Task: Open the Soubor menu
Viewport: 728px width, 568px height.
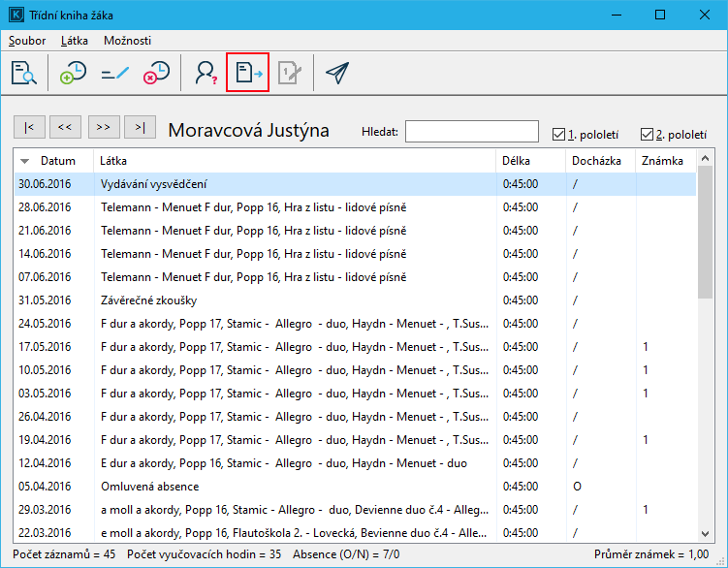Action: (27, 41)
